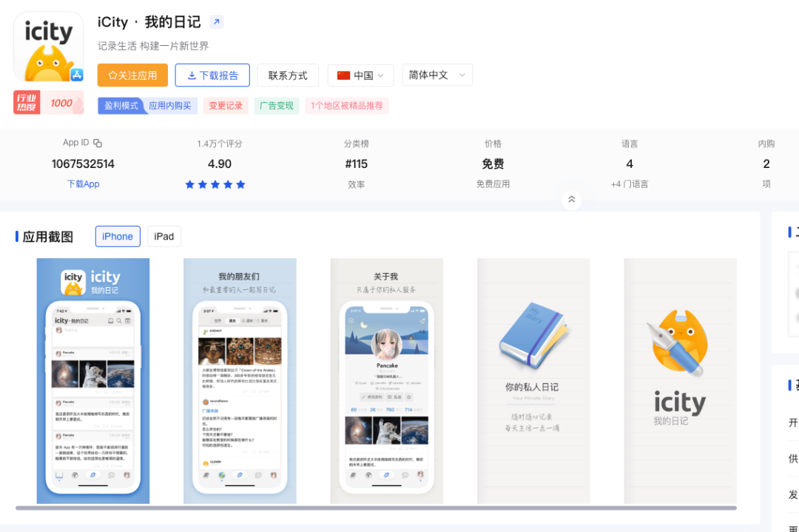Collapse the app info panel with double chevron
This screenshot has width=799, height=532.
click(x=572, y=199)
